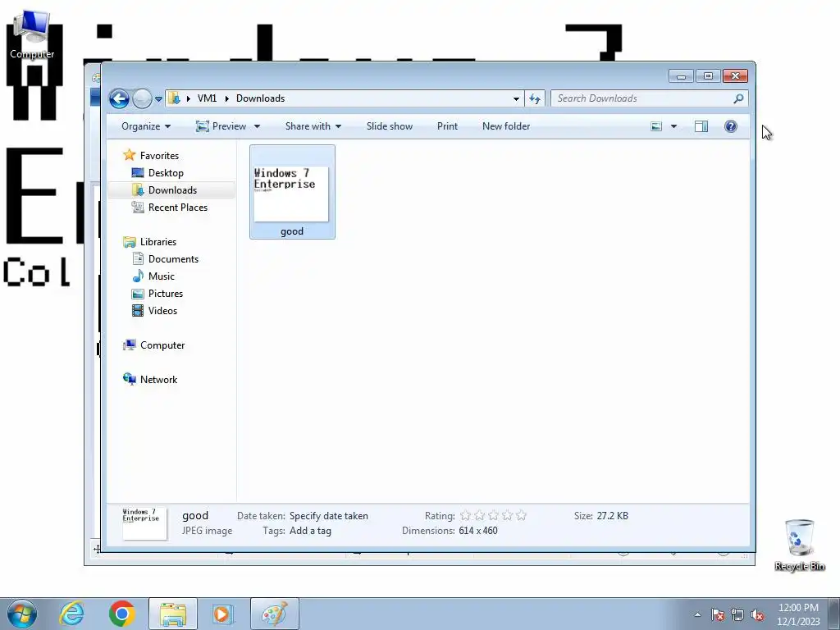Open the Music library
The image size is (840, 630).
coord(162,276)
